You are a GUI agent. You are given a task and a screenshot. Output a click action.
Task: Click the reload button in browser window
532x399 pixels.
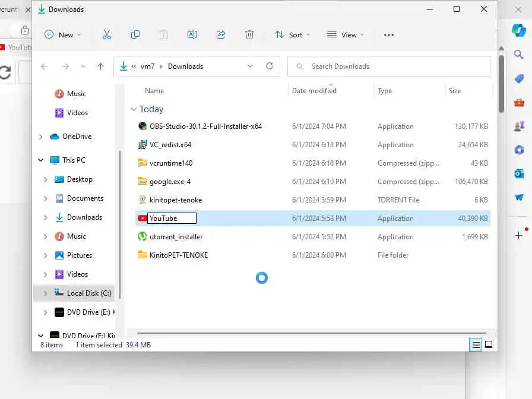5,72
